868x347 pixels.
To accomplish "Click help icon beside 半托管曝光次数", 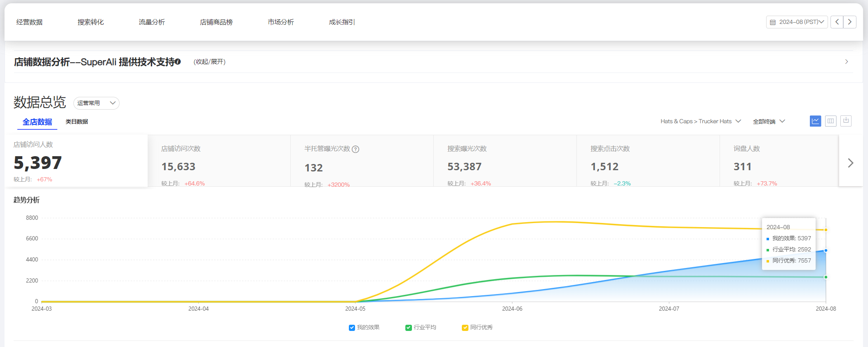I will point(355,149).
